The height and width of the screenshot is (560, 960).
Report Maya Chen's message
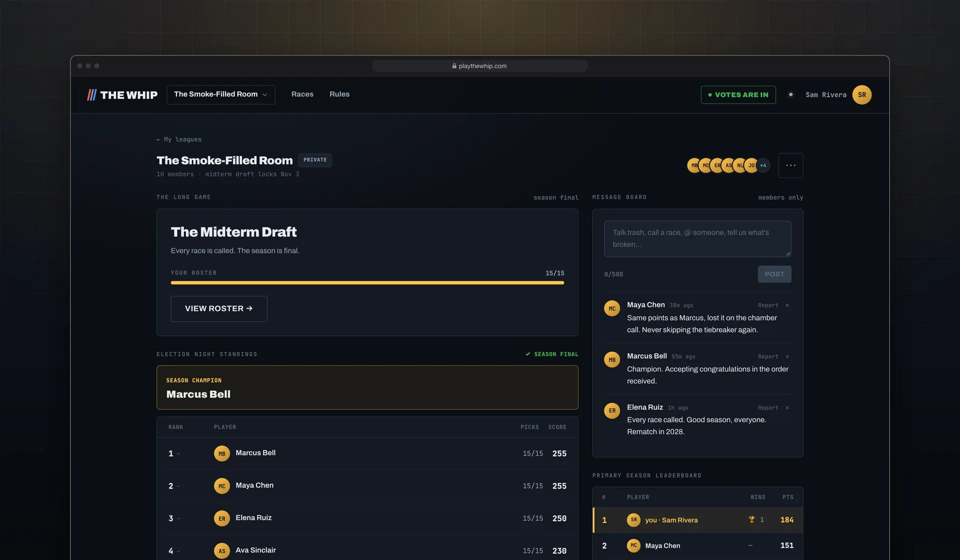(x=768, y=305)
